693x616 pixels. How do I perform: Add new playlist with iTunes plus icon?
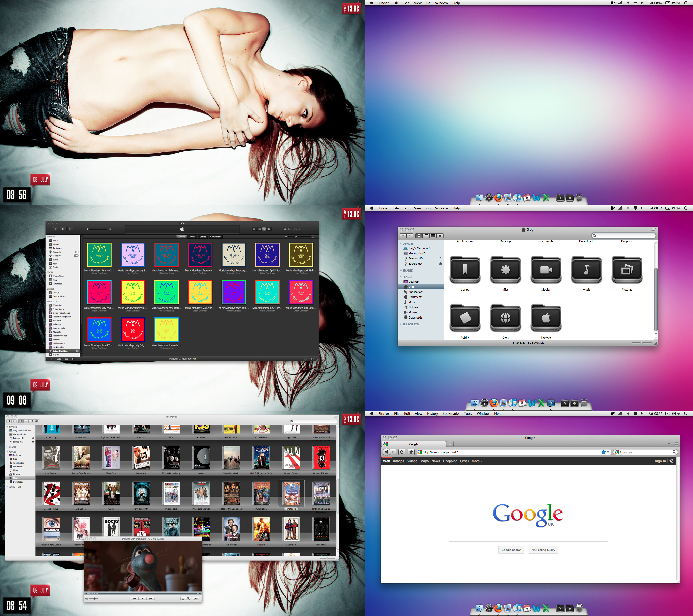coord(52,359)
